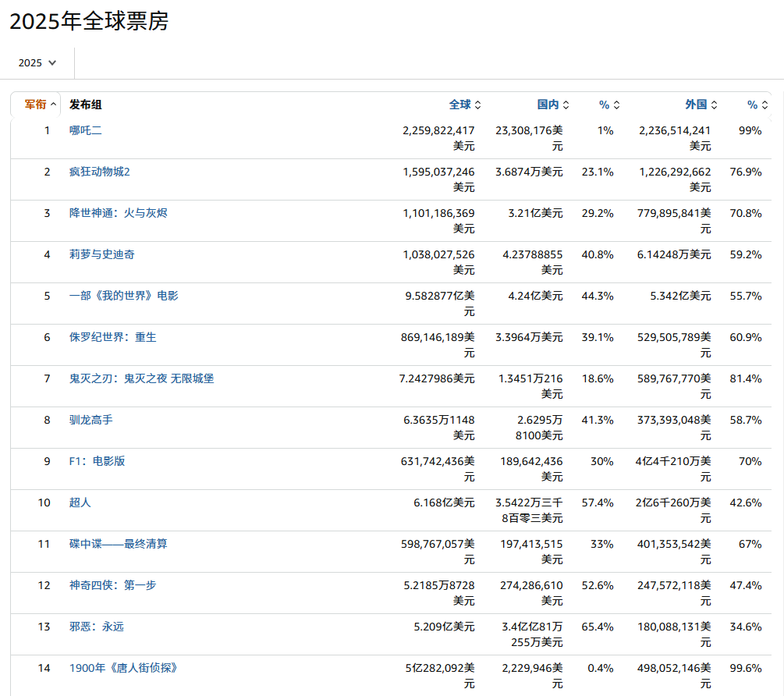Open the 驯龙高手 movie link
This screenshot has width=784, height=696.
click(91, 420)
